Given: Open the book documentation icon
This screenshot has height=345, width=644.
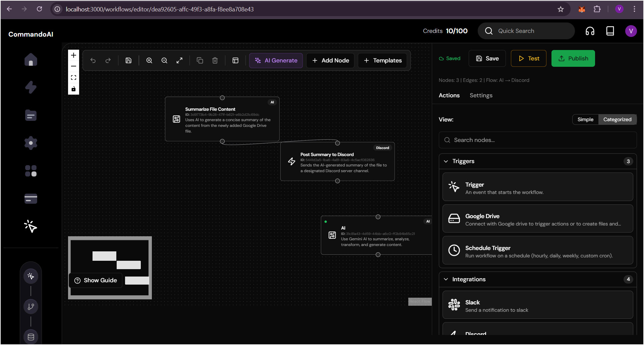Looking at the screenshot, I should pos(610,31).
